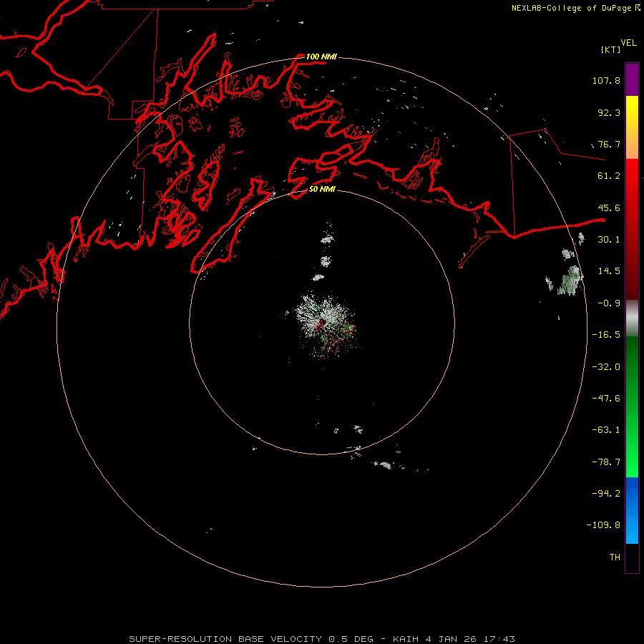Click the KAIH radar site marker at center
The width and height of the screenshot is (644, 644).
coord(319,324)
